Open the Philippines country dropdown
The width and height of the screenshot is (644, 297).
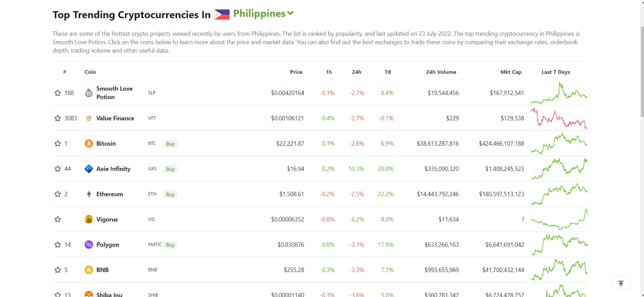(x=264, y=14)
